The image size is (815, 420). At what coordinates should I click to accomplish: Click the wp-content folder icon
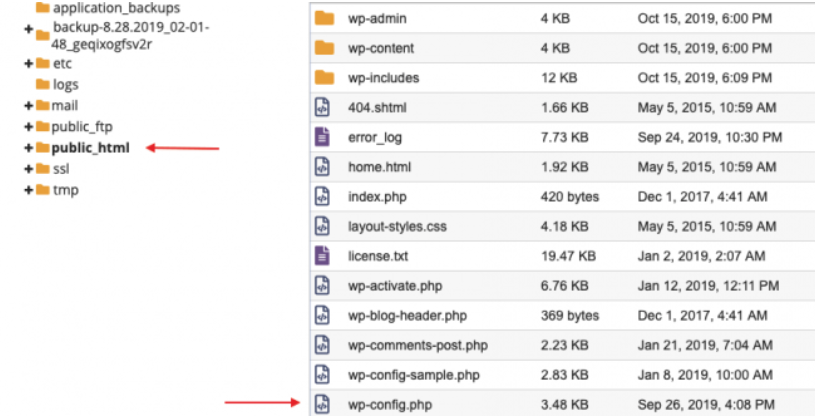(323, 48)
